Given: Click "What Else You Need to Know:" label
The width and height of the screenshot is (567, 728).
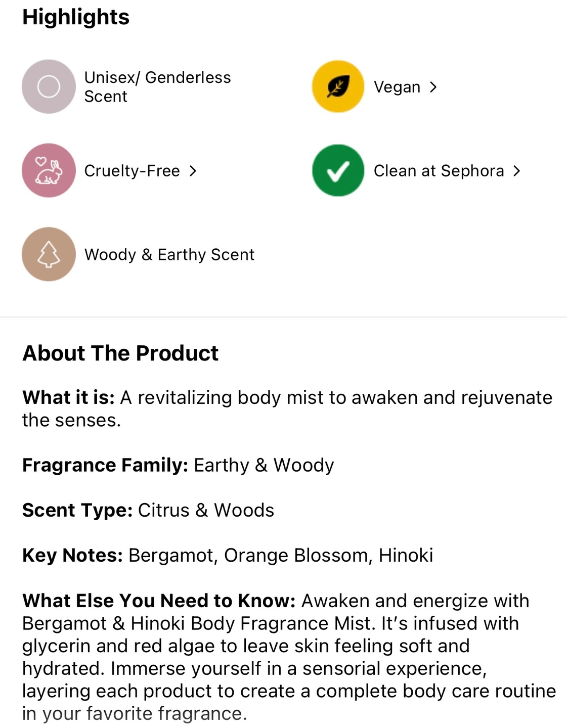Looking at the screenshot, I should (159, 601).
